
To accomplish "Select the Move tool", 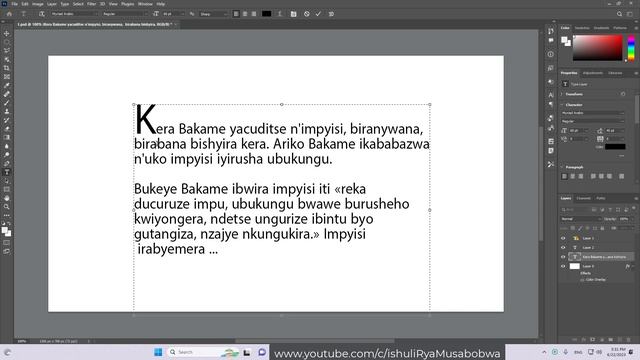I will pos(7,33).
